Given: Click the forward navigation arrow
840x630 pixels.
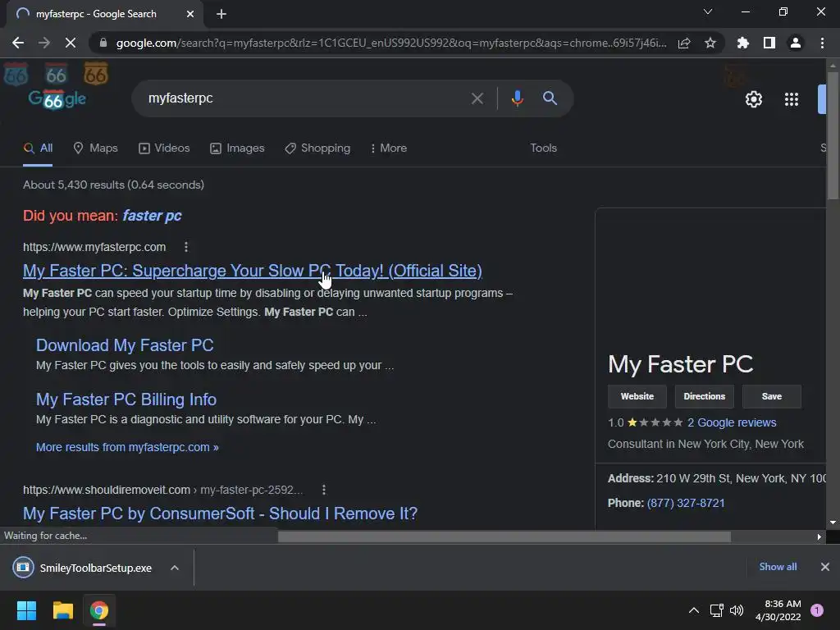Looking at the screenshot, I should tap(44, 43).
